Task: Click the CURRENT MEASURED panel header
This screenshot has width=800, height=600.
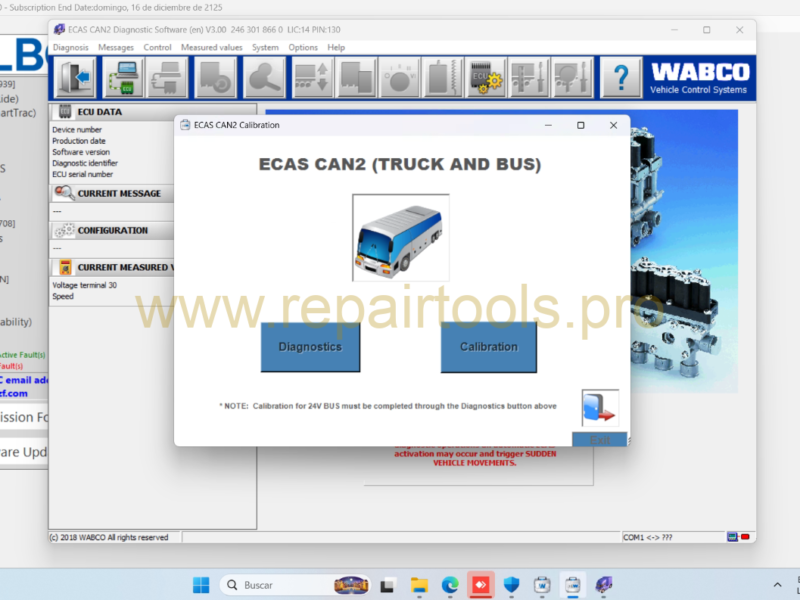Action: 112,267
